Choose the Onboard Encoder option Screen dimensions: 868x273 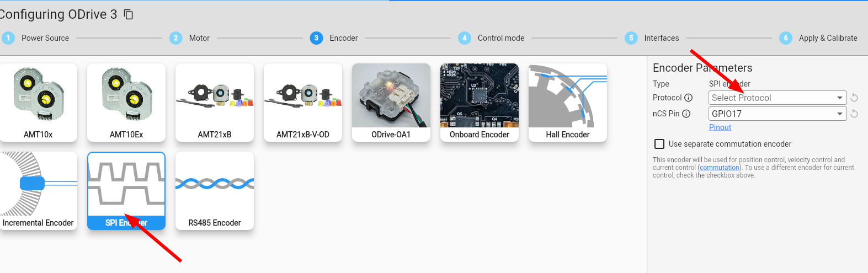tap(479, 102)
